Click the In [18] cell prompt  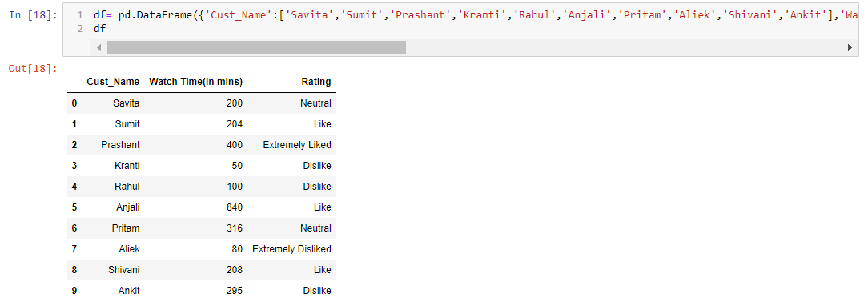33,15
